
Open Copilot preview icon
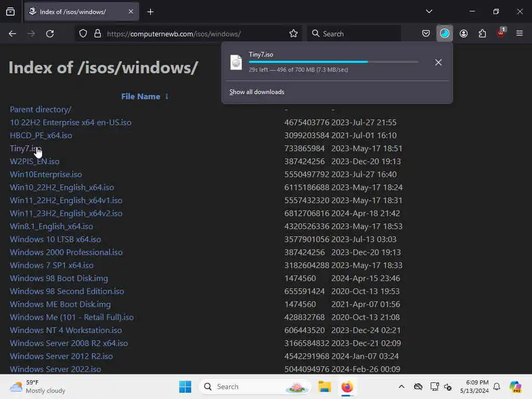(515, 387)
